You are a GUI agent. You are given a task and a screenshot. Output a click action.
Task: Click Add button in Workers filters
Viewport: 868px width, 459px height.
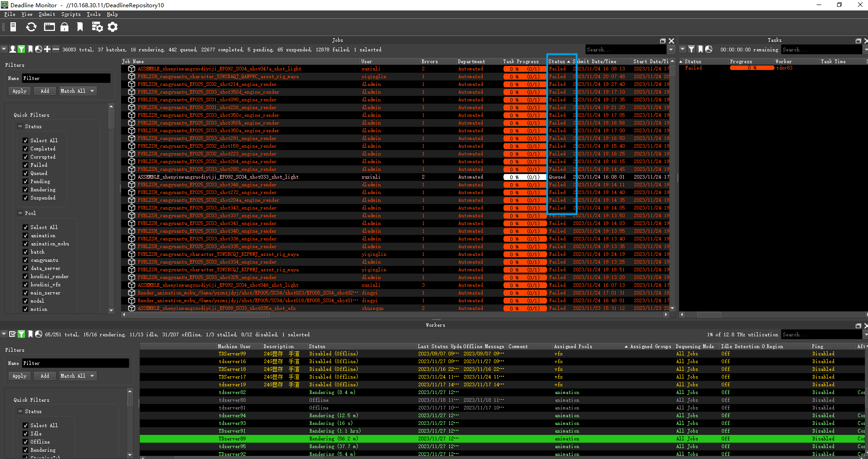(x=44, y=376)
